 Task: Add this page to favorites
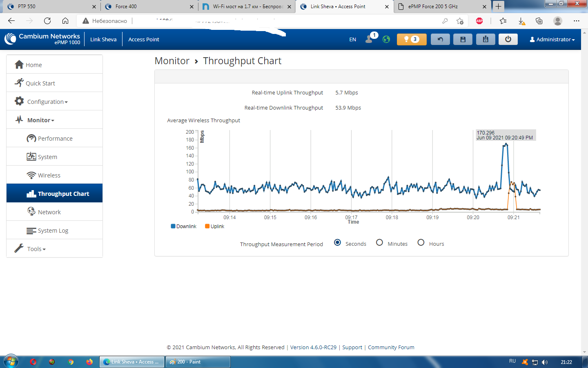pos(460,21)
